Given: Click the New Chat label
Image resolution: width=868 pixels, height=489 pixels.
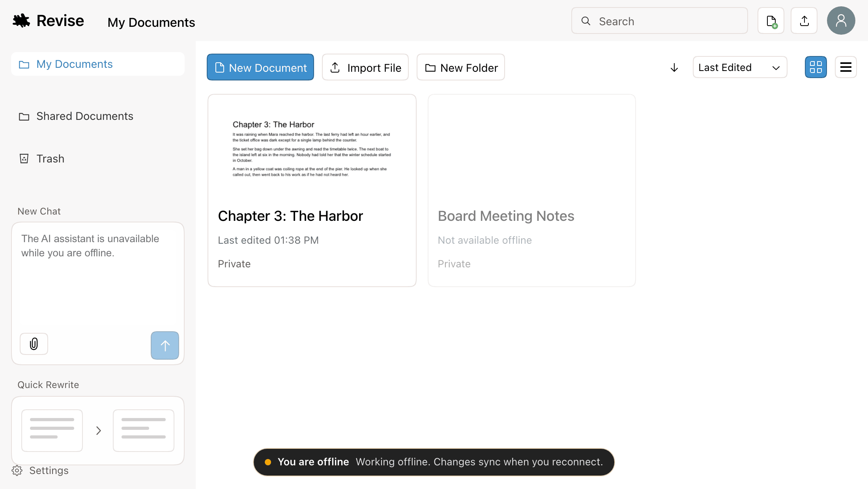Looking at the screenshot, I should coord(39,211).
